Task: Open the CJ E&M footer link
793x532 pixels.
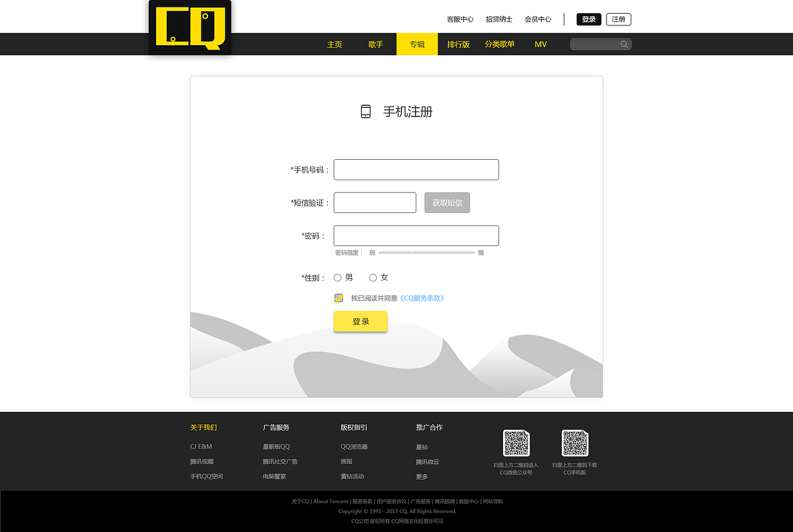Action: 201,447
